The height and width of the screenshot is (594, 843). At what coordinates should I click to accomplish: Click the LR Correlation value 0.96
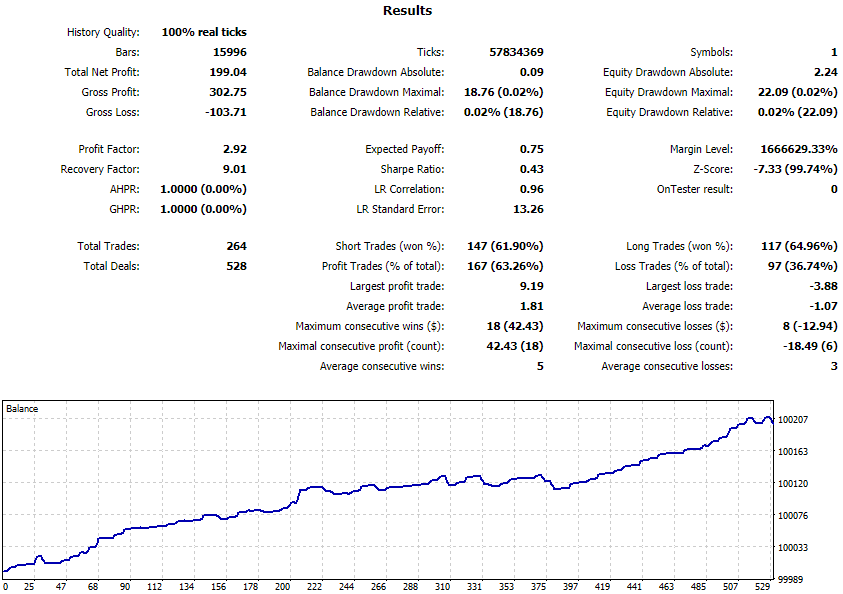[532, 189]
